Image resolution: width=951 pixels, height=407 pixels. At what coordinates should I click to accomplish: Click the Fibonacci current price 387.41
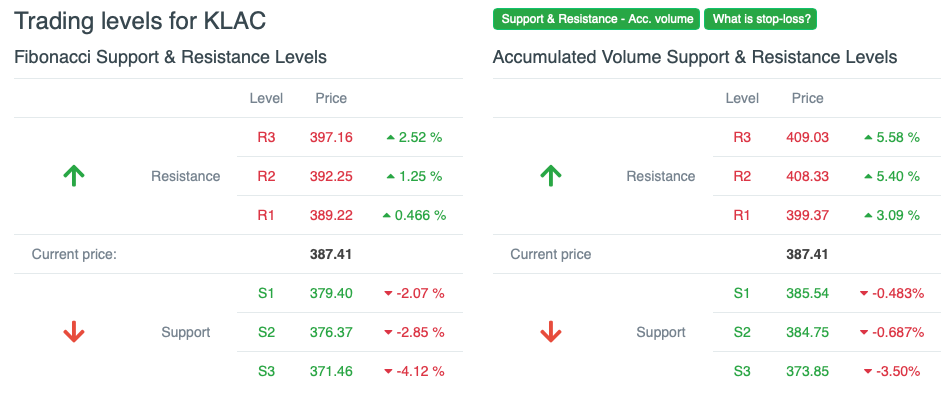[x=331, y=254]
